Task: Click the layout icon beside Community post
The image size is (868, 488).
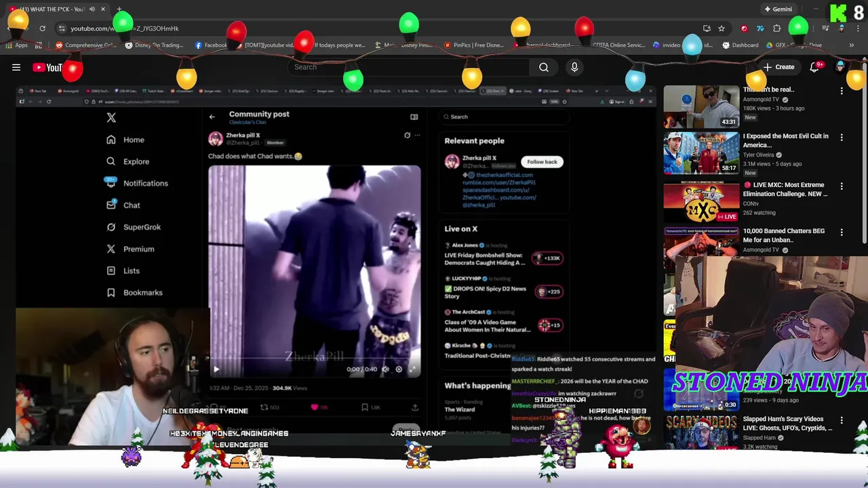Action: pos(414,117)
